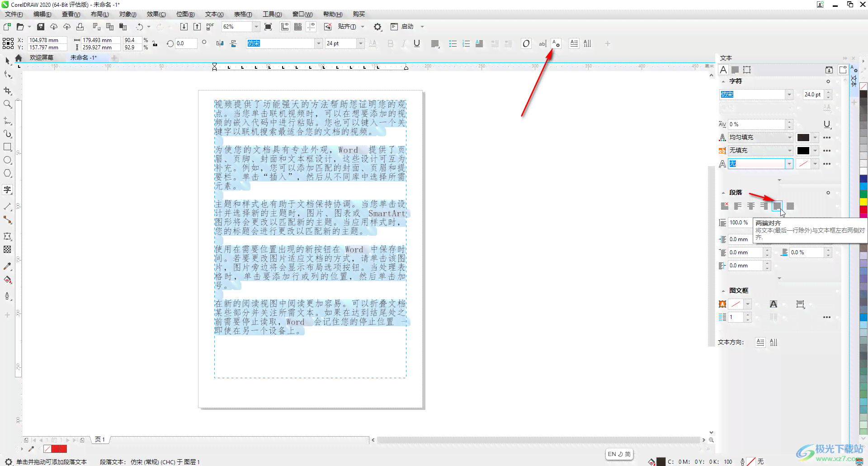Screen dimensions: 868x466
Task: Click the Open file folder icon
Action: 20,27
